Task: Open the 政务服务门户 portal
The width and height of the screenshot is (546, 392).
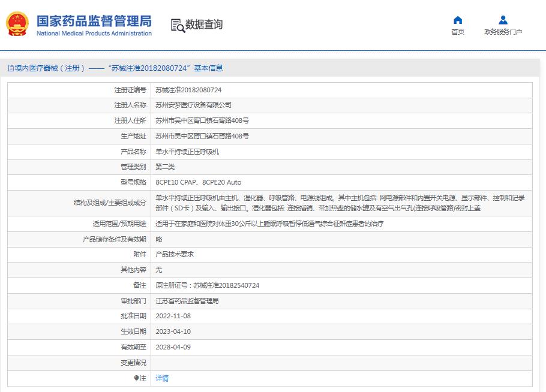Action: (503, 32)
